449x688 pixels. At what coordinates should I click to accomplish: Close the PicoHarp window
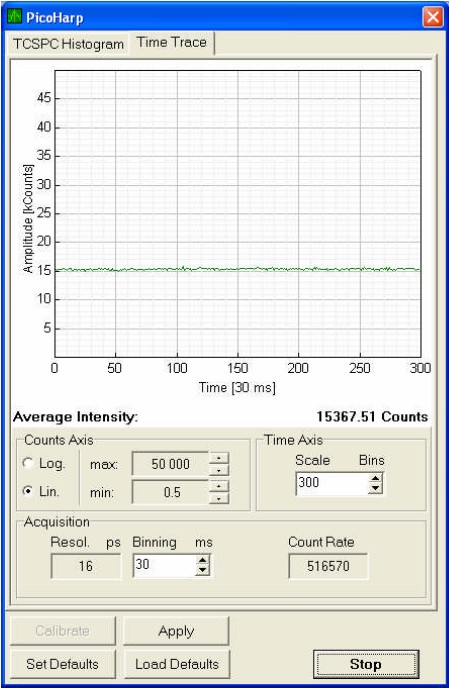(x=433, y=17)
